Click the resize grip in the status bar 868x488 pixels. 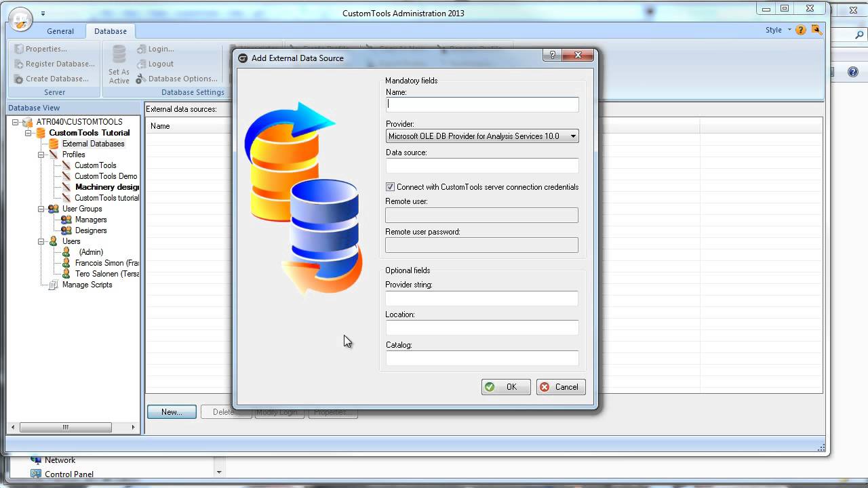(x=822, y=447)
